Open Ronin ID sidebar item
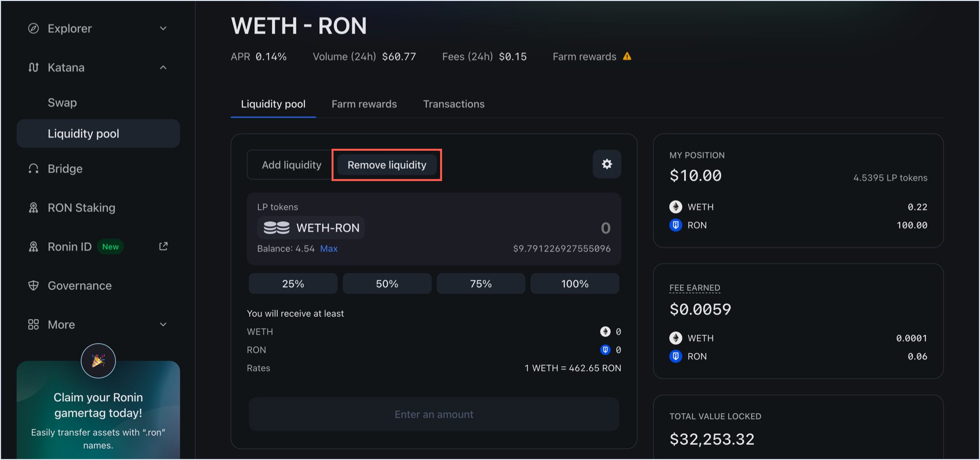This screenshot has height=460, width=980. (x=98, y=247)
